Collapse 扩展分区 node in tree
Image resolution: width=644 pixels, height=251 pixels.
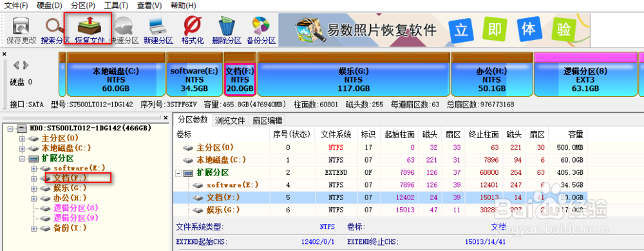pos(22,159)
